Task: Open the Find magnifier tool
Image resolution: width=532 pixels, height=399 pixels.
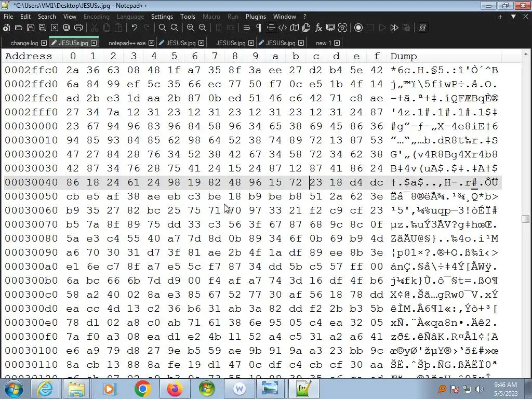Action: click(163, 28)
